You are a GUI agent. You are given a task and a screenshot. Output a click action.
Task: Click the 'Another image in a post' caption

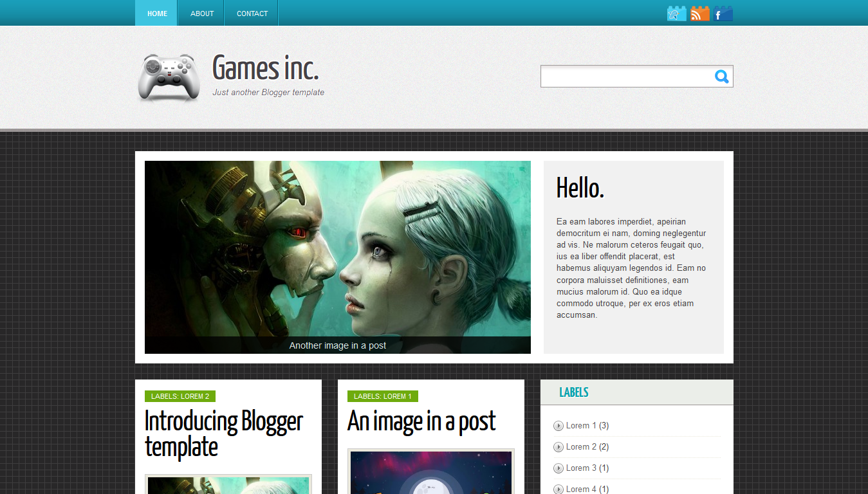pos(338,345)
